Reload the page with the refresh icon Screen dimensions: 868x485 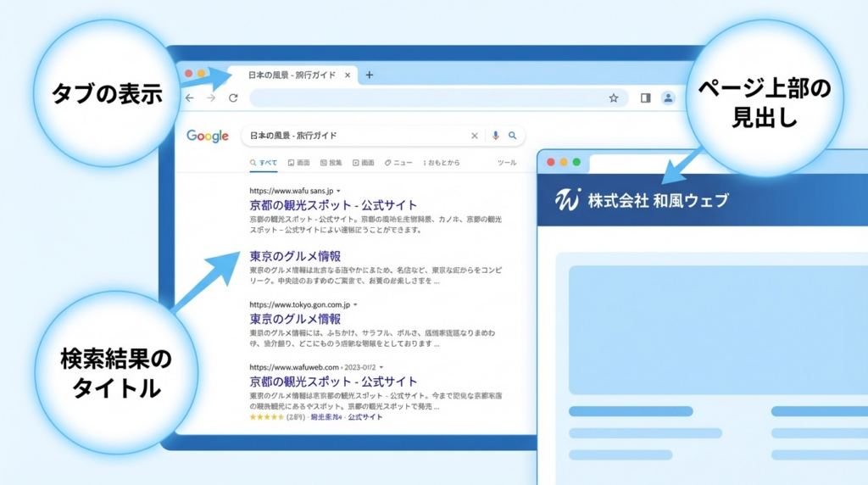[233, 98]
